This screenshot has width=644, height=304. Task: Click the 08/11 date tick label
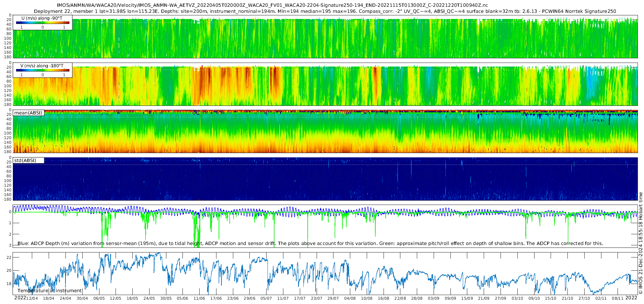(618, 298)
